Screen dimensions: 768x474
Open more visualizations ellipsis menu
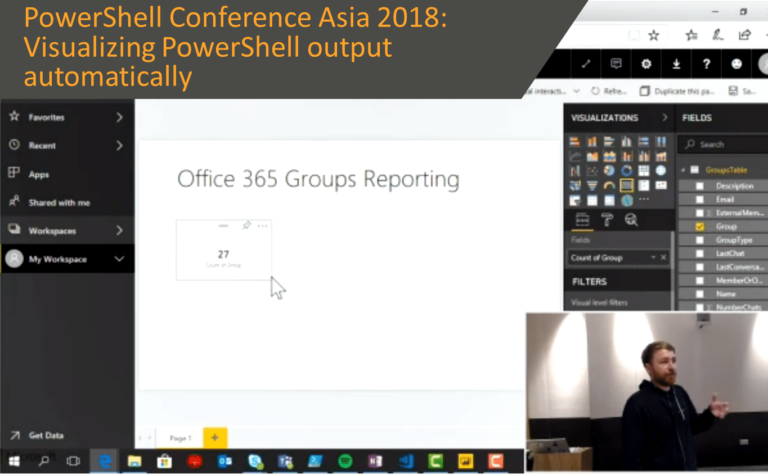[644, 199]
